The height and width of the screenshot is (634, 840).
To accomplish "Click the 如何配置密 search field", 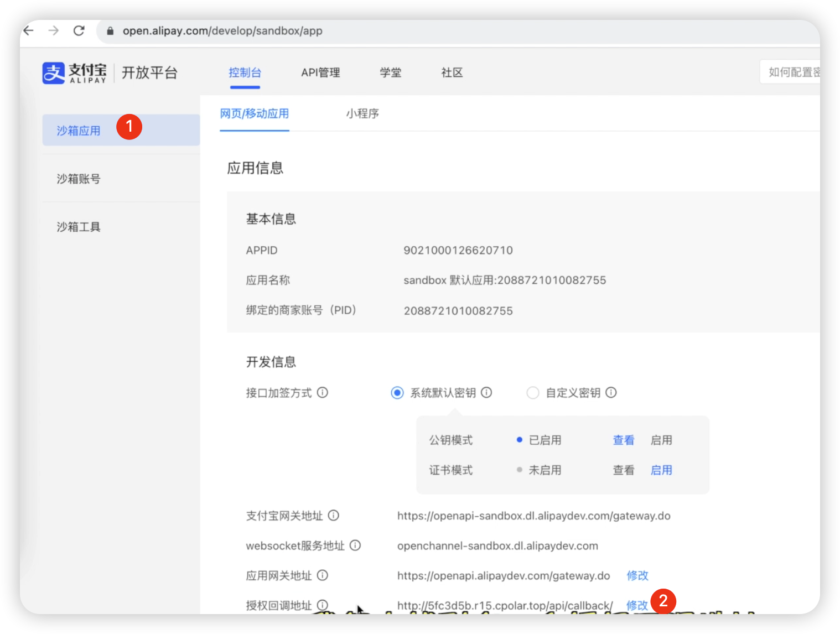I will pos(790,72).
